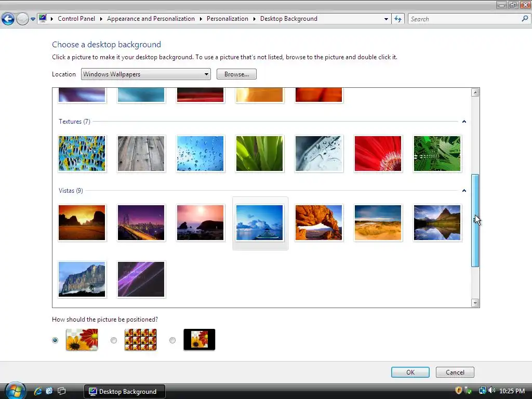
Task: Click the tiled flowers position preview
Action: 140,339
